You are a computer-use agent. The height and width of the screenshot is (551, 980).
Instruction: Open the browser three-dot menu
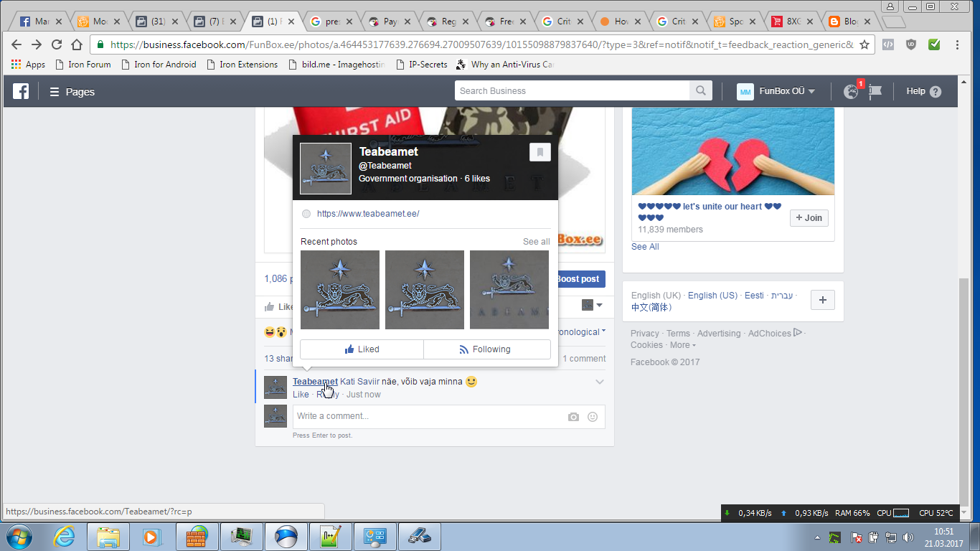tap(958, 44)
